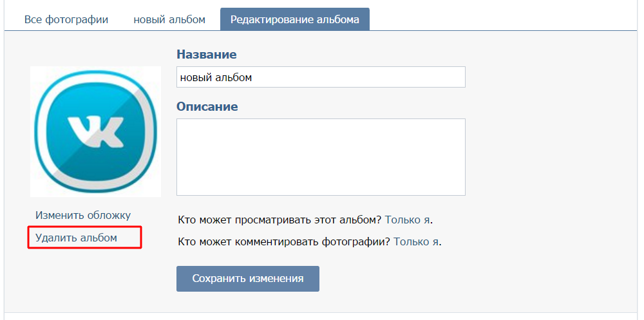644x320 pixels.
Task: Click the text Кто может просматривать этот альбом
Action: coord(280,220)
